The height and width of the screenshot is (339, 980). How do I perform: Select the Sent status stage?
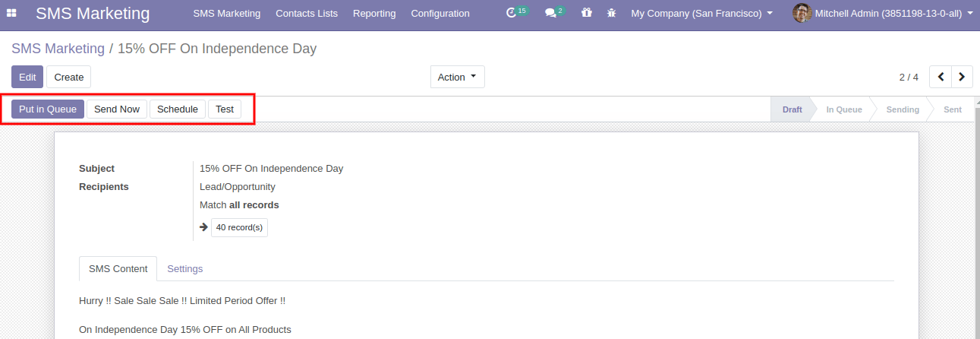tap(953, 109)
